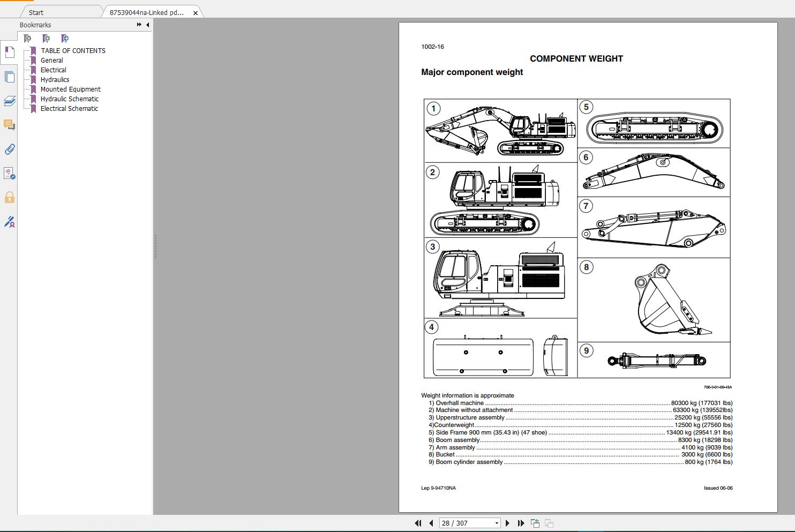This screenshot has width=795, height=532.
Task: Click the bucket diagram numbered 8
Action: click(x=654, y=300)
